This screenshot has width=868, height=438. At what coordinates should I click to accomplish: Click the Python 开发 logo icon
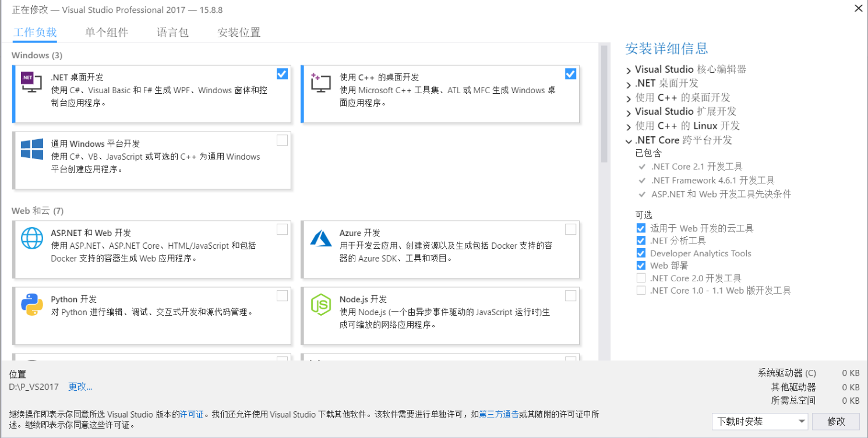coord(32,304)
